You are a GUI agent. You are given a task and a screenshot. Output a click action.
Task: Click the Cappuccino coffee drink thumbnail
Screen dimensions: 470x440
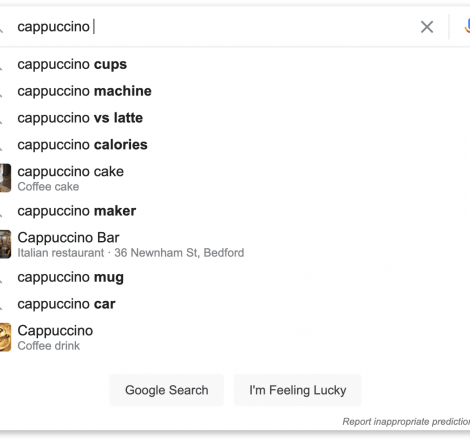pyautogui.click(x=5, y=337)
